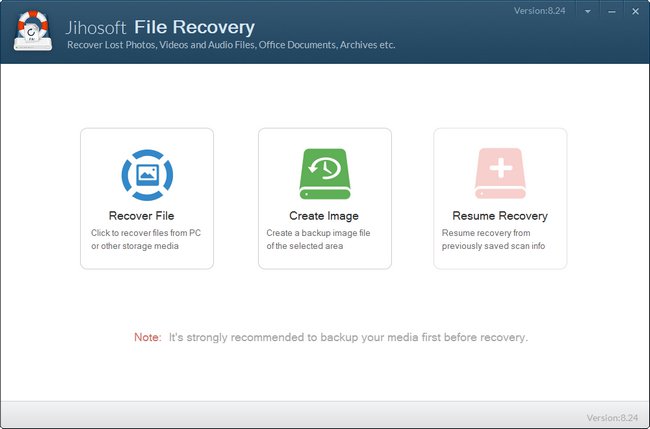Click the red 'Note:' label
The image size is (650, 429).
coord(148,337)
